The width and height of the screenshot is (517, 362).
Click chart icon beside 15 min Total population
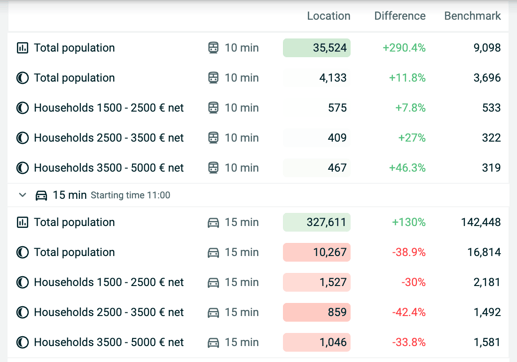[22, 222]
